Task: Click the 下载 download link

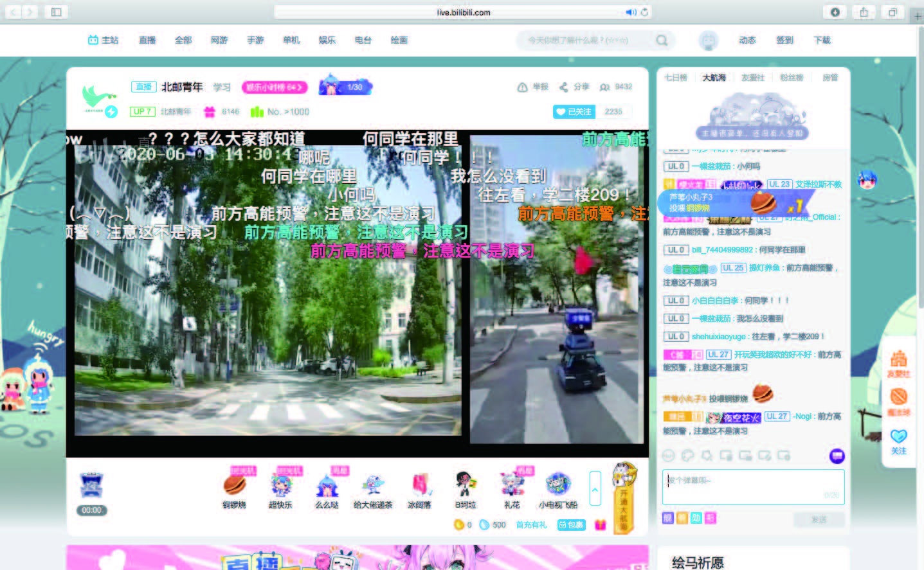Action: click(x=822, y=40)
